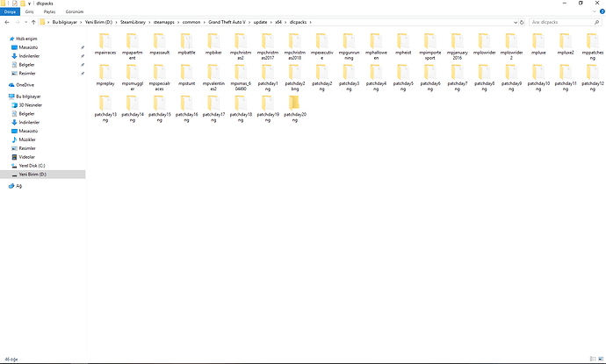Image resolution: width=606 pixels, height=364 pixels.
Task: Select the mpheist folder
Action: point(403,45)
